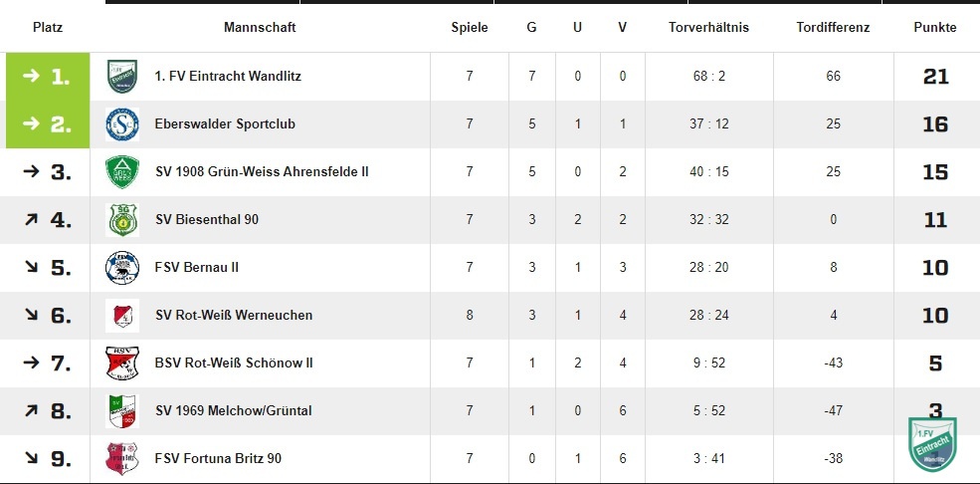This screenshot has width=980, height=484.
Task: Open the Eberswalder Sportclub team link
Action: tap(225, 123)
